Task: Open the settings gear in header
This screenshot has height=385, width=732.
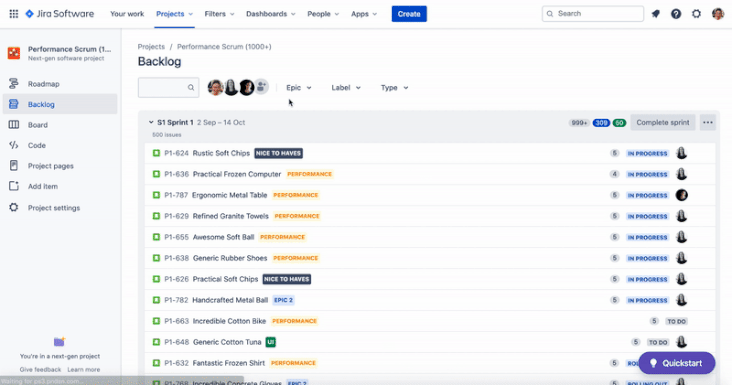Action: (x=696, y=14)
